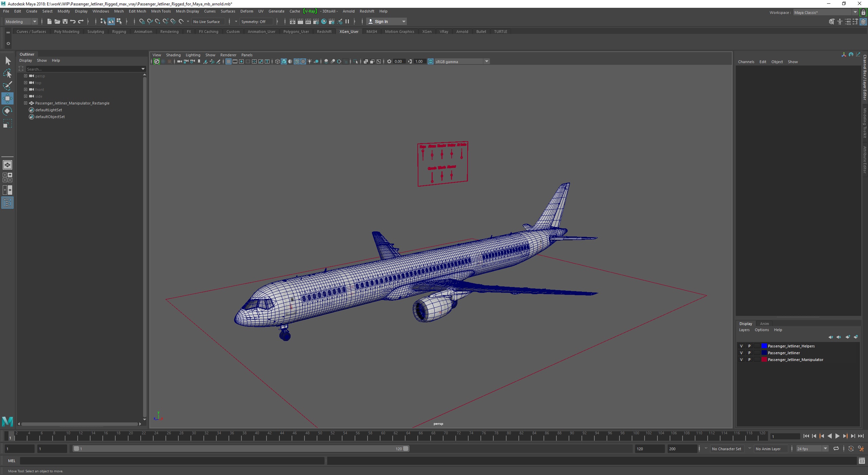Image resolution: width=868 pixels, height=475 pixels.
Task: Click the playback range slider bar
Action: click(x=241, y=449)
